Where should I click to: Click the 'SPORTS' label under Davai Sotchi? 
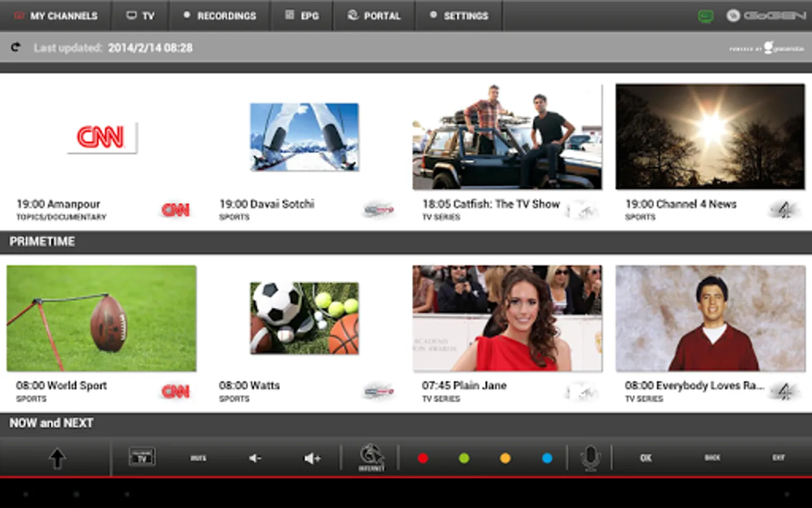point(234,217)
